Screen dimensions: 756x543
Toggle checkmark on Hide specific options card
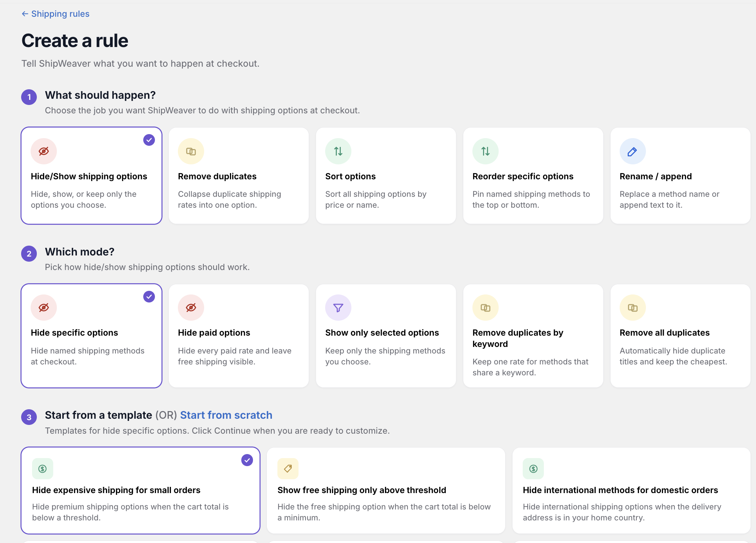(x=149, y=297)
